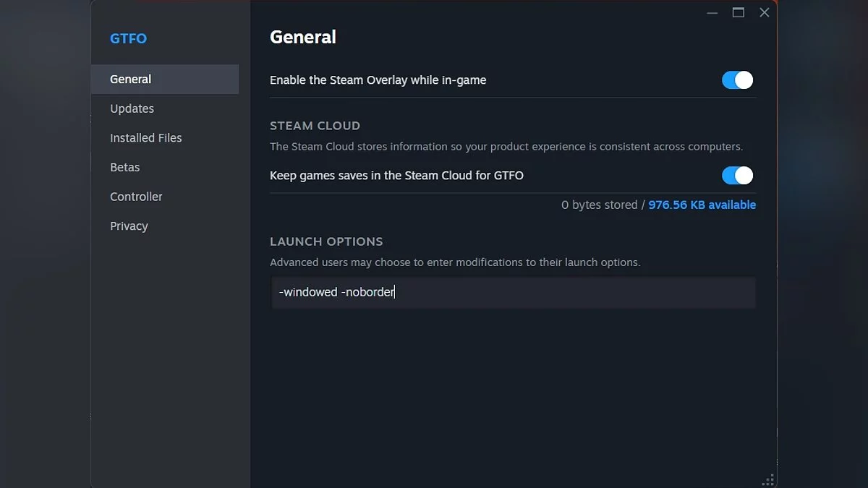Switch to the Updates tab
Image resolution: width=868 pixels, height=488 pixels.
[132, 108]
